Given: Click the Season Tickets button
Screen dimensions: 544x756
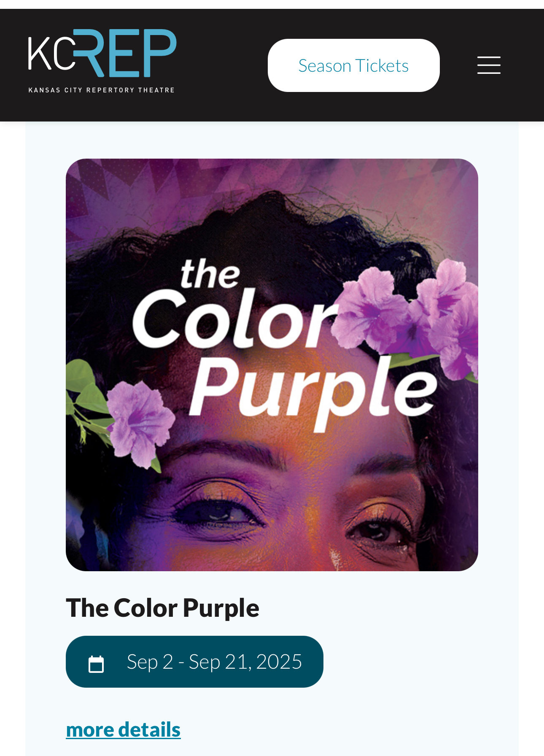Looking at the screenshot, I should coord(353,65).
